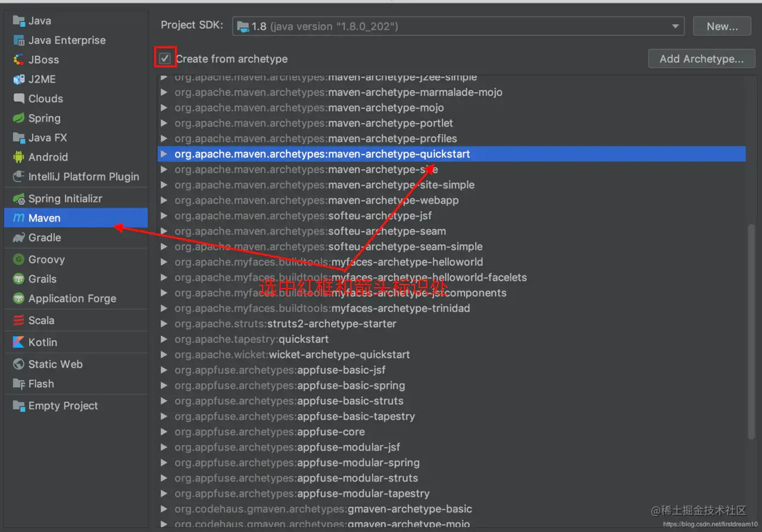Expand the wicket-archetype-quickstart node
Image resolution: width=762 pixels, height=532 pixels.
click(x=164, y=355)
